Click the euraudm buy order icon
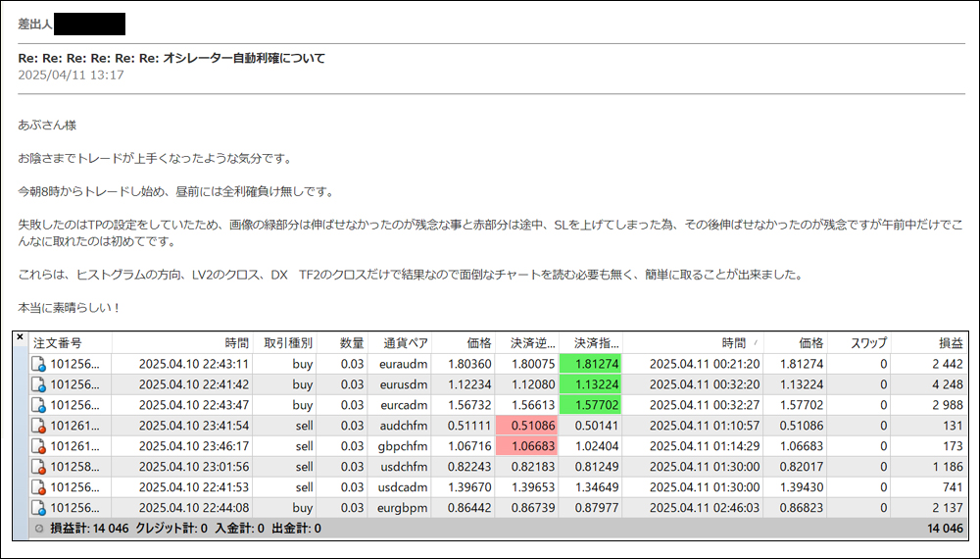This screenshot has width=980, height=559. click(39, 364)
